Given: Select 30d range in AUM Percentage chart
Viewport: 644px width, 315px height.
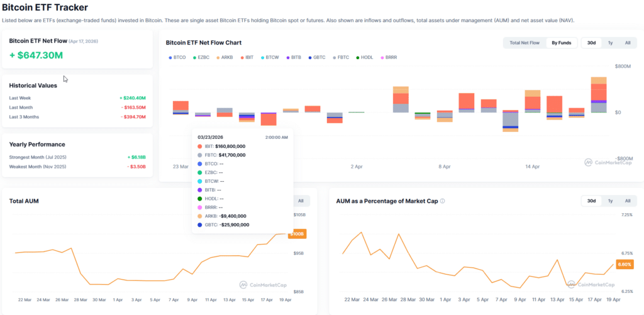Looking at the screenshot, I should (x=591, y=201).
